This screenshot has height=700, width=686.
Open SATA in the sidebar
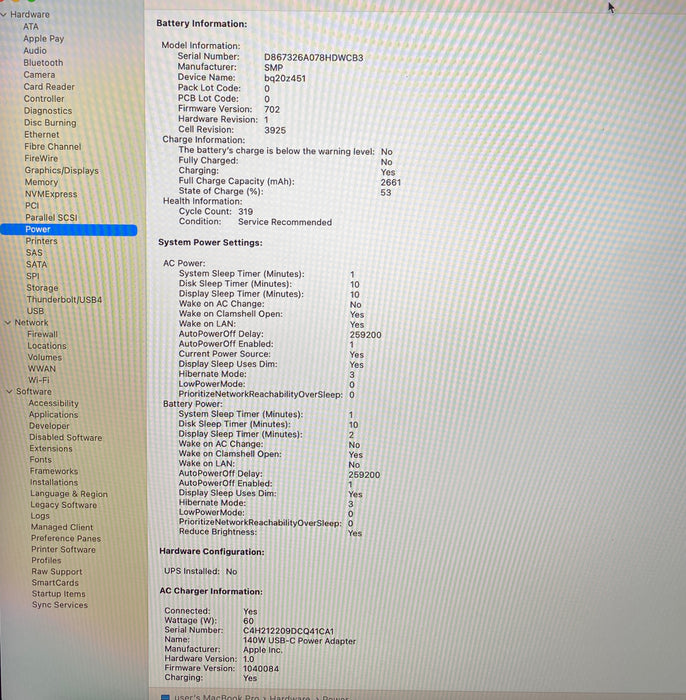coord(36,264)
